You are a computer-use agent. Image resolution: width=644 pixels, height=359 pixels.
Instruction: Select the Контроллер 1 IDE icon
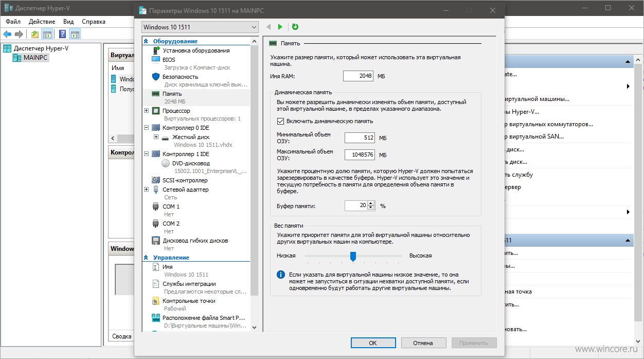(156, 154)
